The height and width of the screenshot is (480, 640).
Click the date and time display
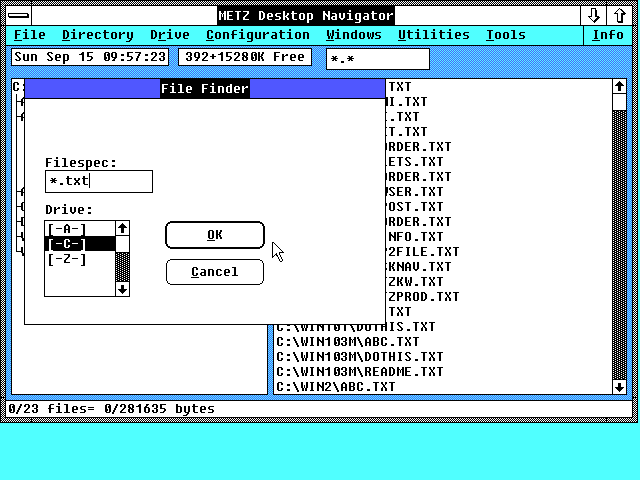point(90,57)
